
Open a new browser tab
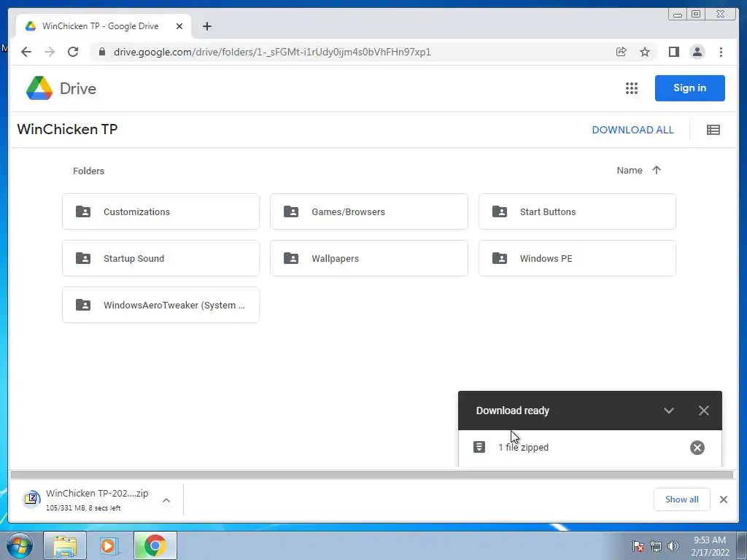(x=206, y=26)
